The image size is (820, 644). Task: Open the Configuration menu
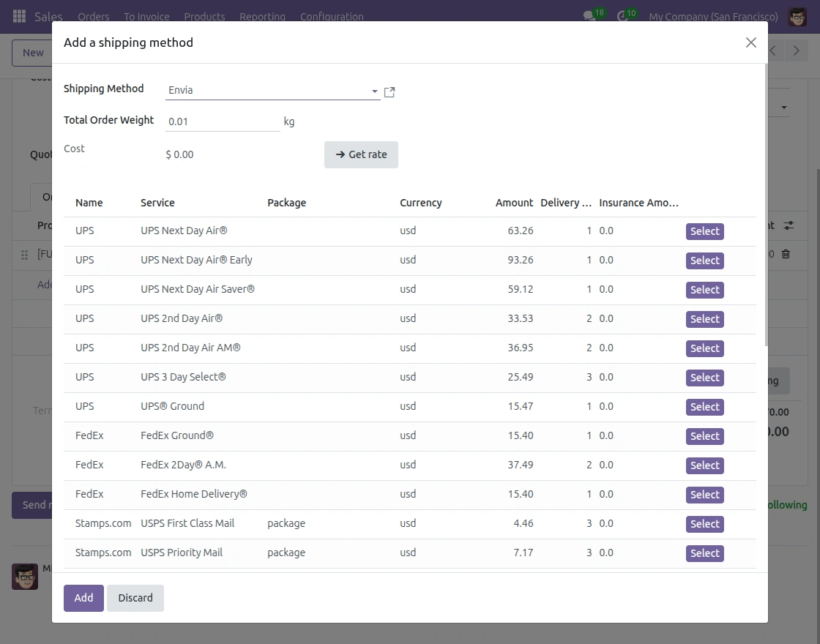pyautogui.click(x=332, y=16)
